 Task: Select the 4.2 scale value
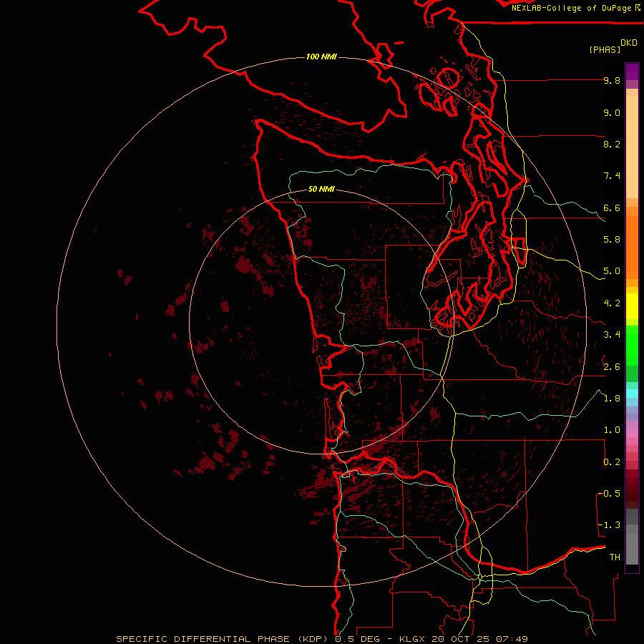pos(612,303)
